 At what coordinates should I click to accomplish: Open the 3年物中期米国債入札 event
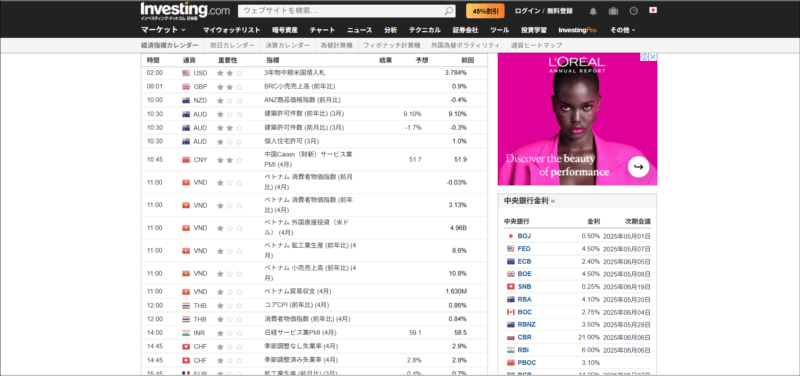pos(294,73)
